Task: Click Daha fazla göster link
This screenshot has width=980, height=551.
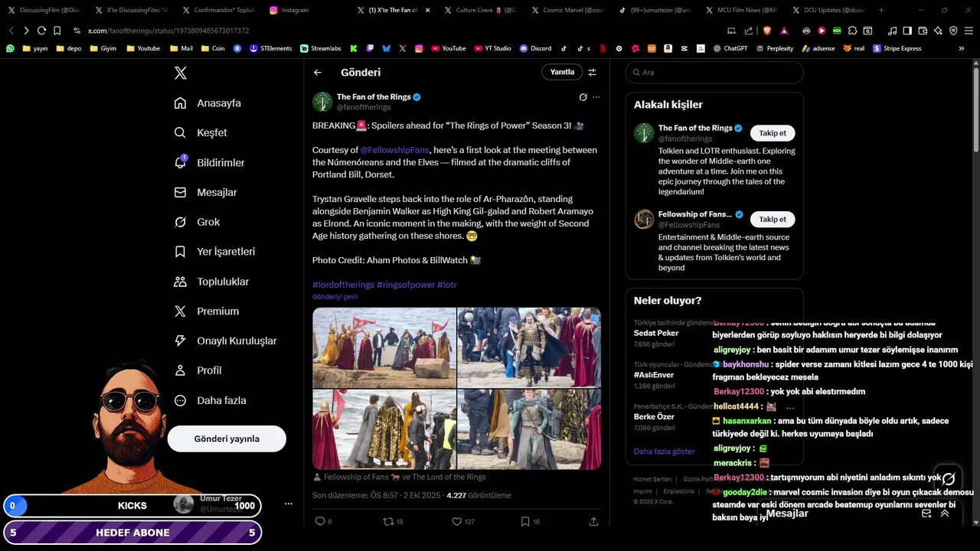Action: click(x=664, y=452)
